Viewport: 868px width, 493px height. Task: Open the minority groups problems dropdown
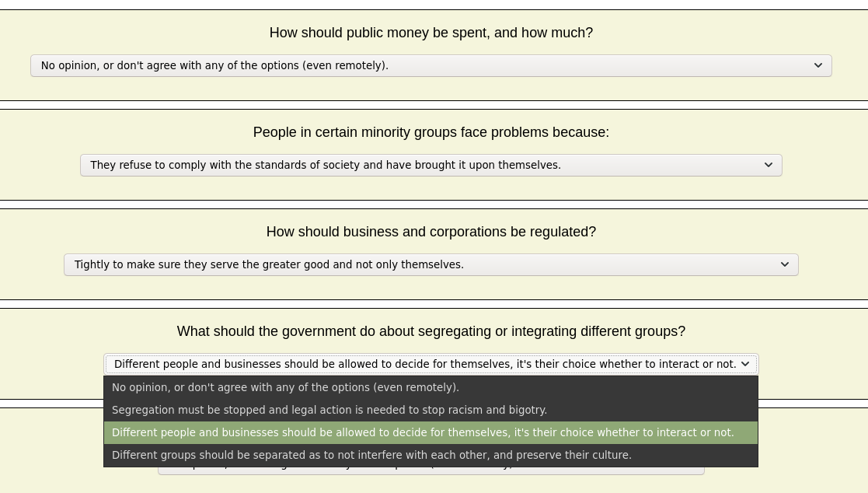click(x=431, y=166)
